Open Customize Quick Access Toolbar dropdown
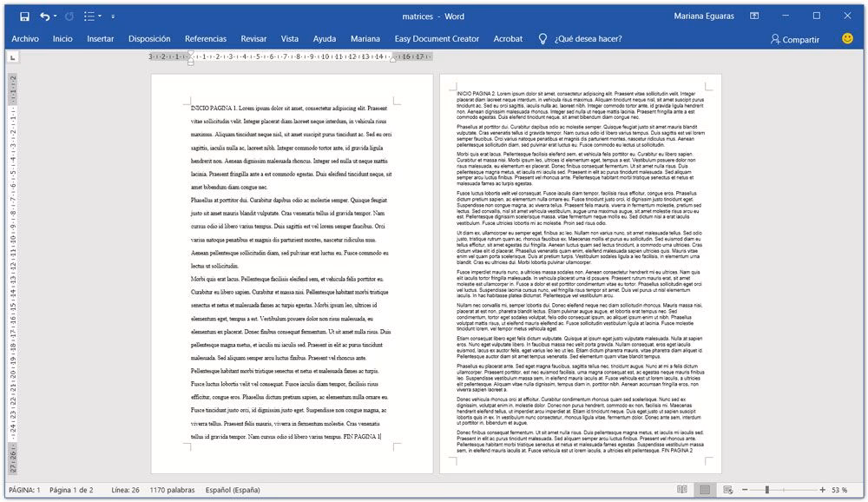The height and width of the screenshot is (502, 868). (x=114, y=16)
